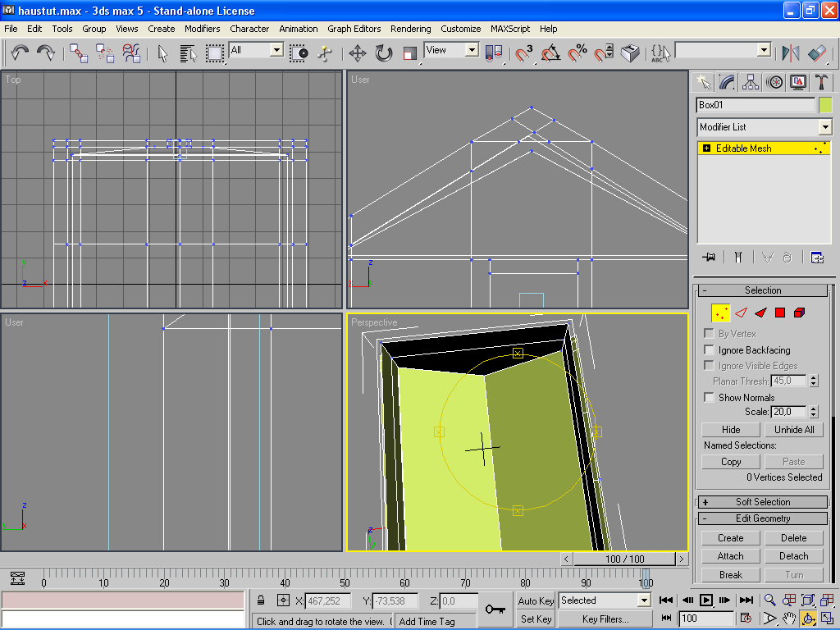Viewport: 840px width, 630px height.
Task: Toggle the Angle Snap icon
Action: pyautogui.click(x=550, y=53)
